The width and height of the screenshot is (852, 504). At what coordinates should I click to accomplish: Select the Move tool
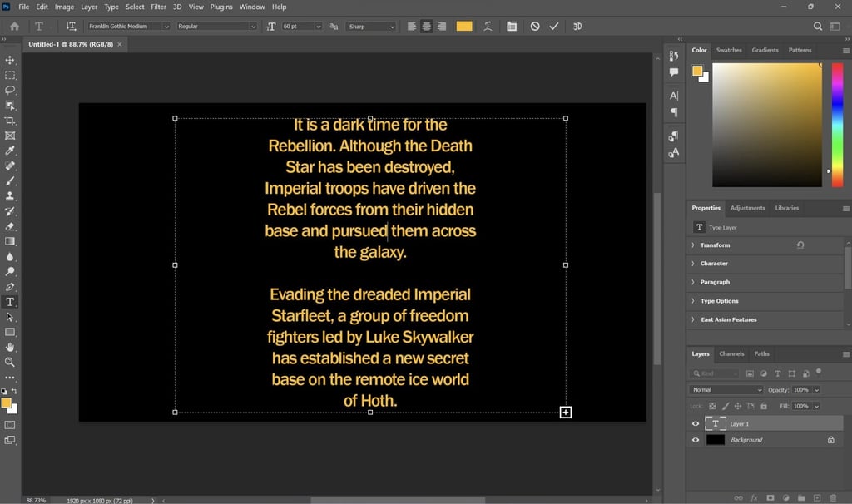click(10, 60)
